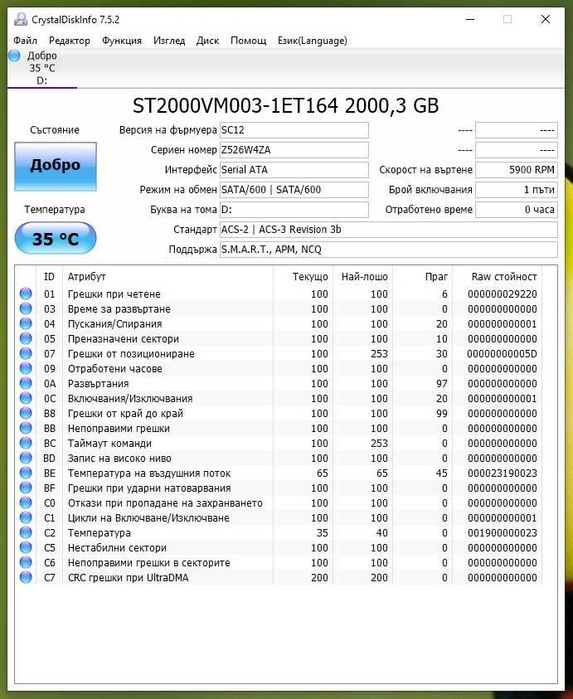The height and width of the screenshot is (699, 573).
Task: Click the firmware version field SC12
Action: pos(294,130)
